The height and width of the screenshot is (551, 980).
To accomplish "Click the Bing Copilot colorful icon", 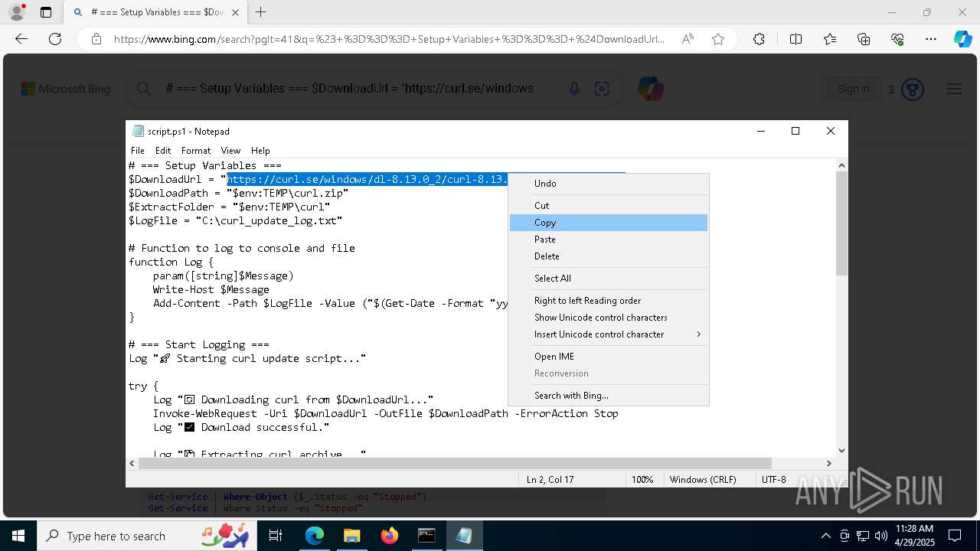I will [650, 89].
